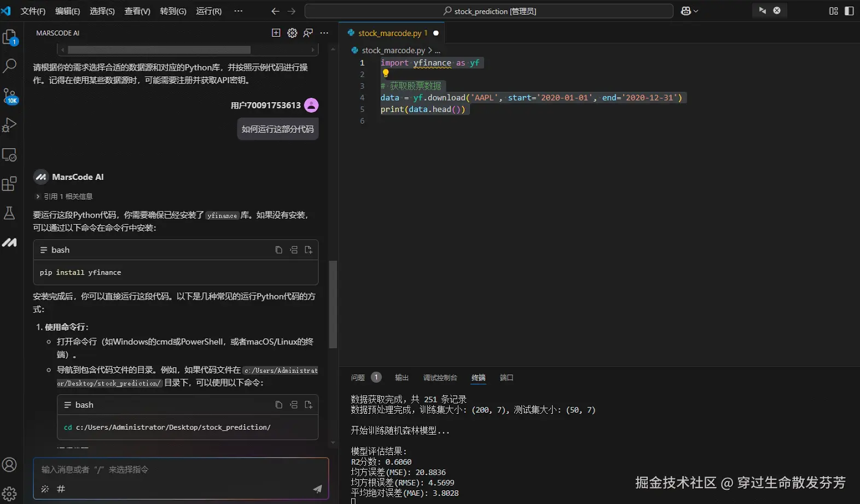Click the stock_prediction command center search box
Screen dimensions: 860x504
tap(489, 11)
